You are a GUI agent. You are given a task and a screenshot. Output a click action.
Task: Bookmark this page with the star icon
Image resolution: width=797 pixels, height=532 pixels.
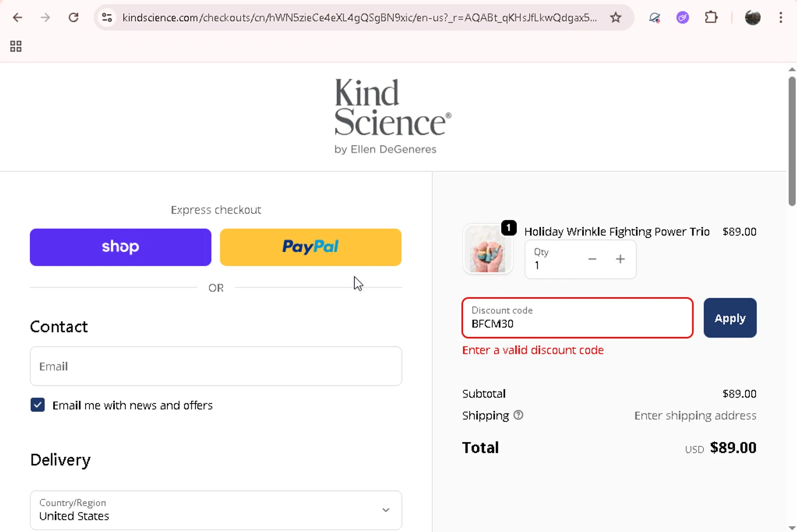coord(615,18)
